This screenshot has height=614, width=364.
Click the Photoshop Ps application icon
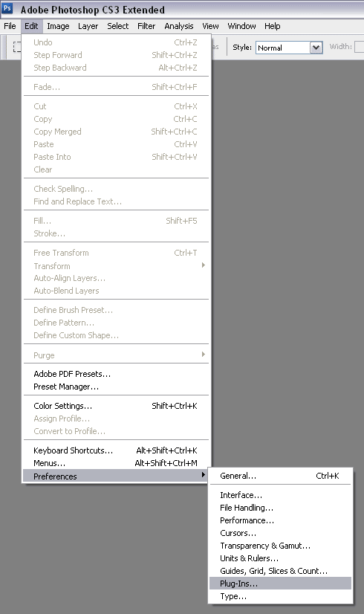point(7,8)
